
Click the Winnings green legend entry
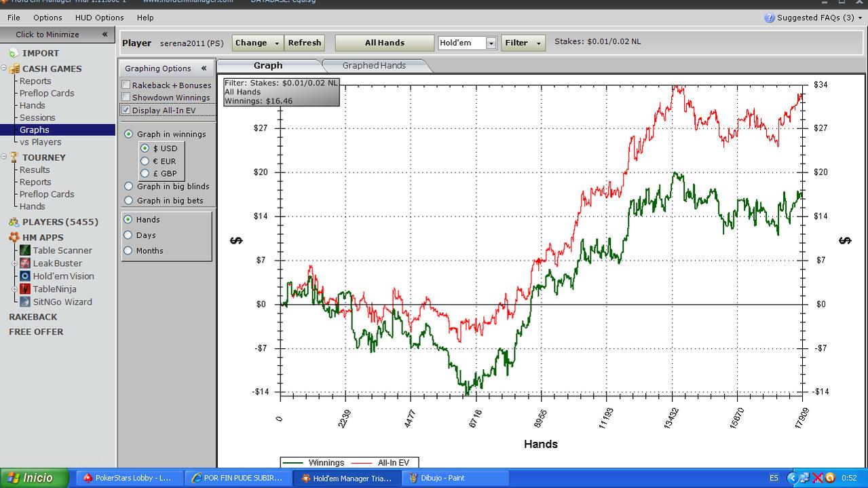click(x=315, y=463)
